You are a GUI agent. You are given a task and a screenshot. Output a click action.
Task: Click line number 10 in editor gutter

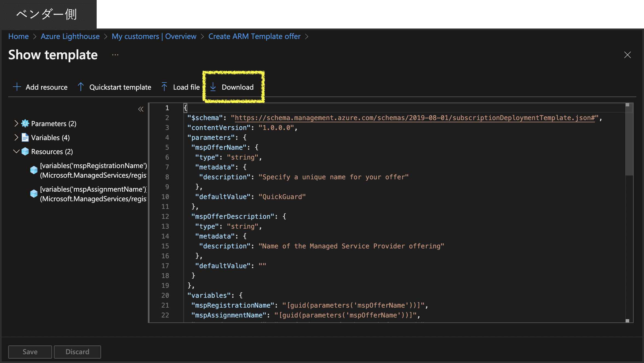[x=165, y=197]
